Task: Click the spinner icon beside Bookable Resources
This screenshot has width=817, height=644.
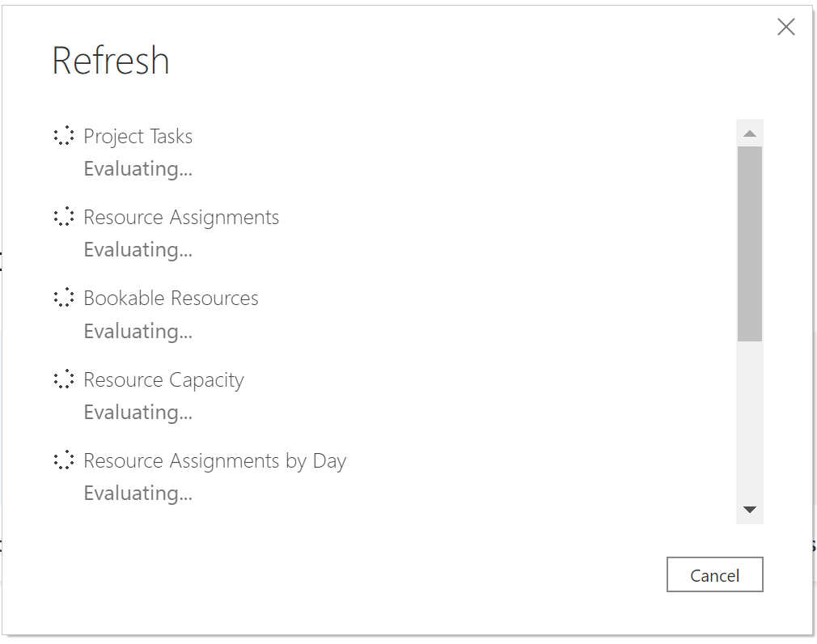Action: point(64,298)
